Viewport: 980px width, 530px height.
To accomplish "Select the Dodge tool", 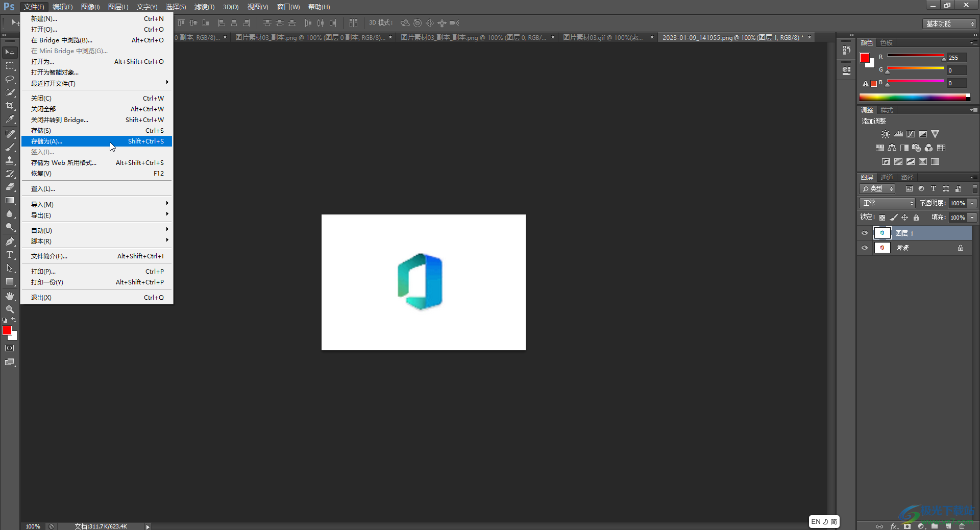I will pos(10,227).
